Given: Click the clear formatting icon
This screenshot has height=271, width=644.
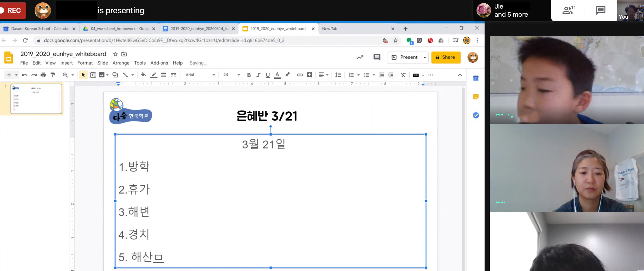Looking at the screenshot, I should click(x=403, y=75).
